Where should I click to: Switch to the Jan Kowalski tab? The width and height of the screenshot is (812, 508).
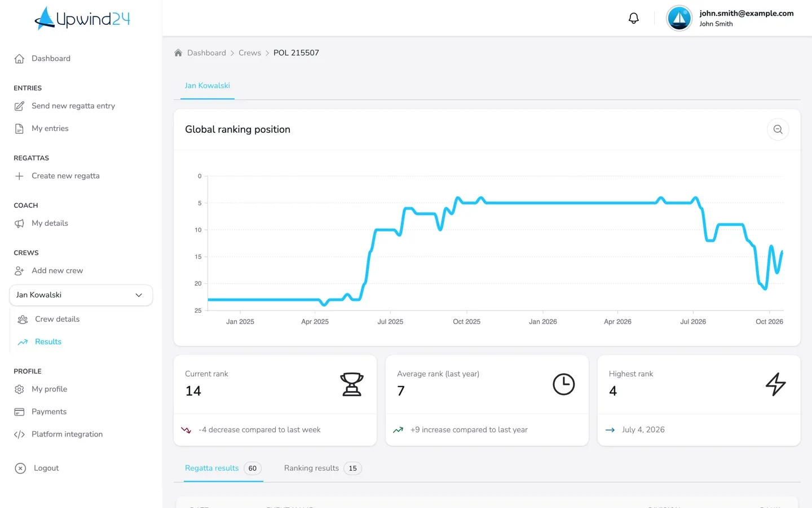pos(208,86)
